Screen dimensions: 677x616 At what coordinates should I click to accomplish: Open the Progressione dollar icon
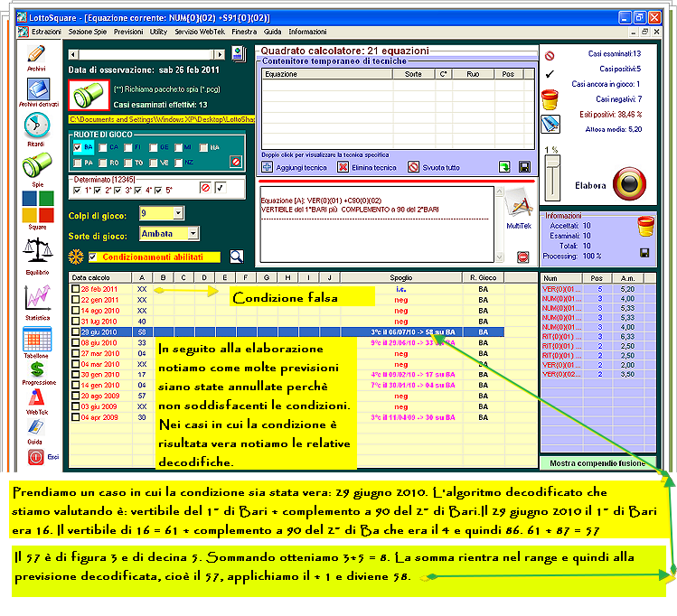(37, 369)
